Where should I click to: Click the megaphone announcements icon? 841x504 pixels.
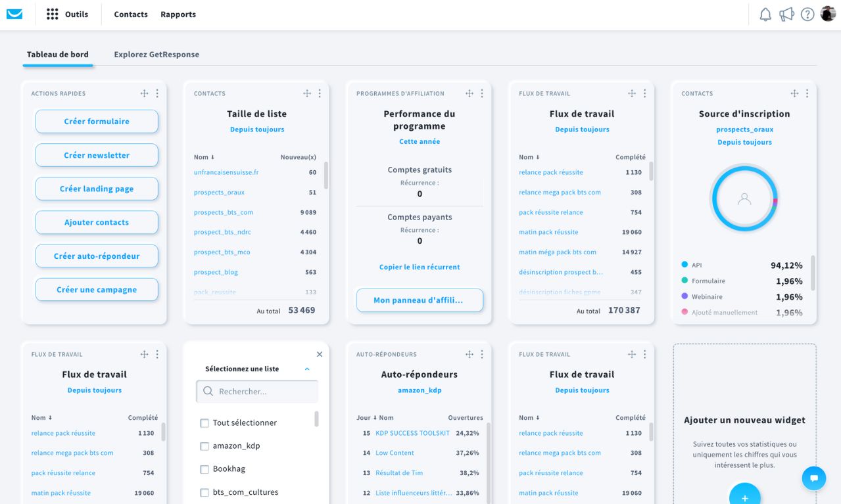point(786,14)
